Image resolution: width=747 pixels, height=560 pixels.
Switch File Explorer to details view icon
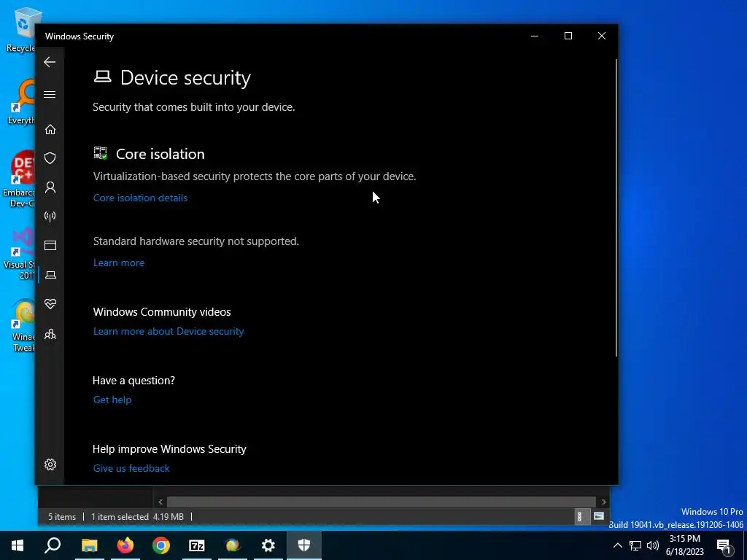[x=580, y=517]
